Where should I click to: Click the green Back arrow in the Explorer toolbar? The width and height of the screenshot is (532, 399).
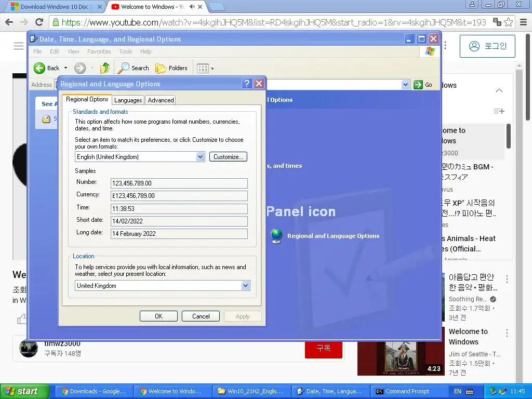click(x=39, y=68)
